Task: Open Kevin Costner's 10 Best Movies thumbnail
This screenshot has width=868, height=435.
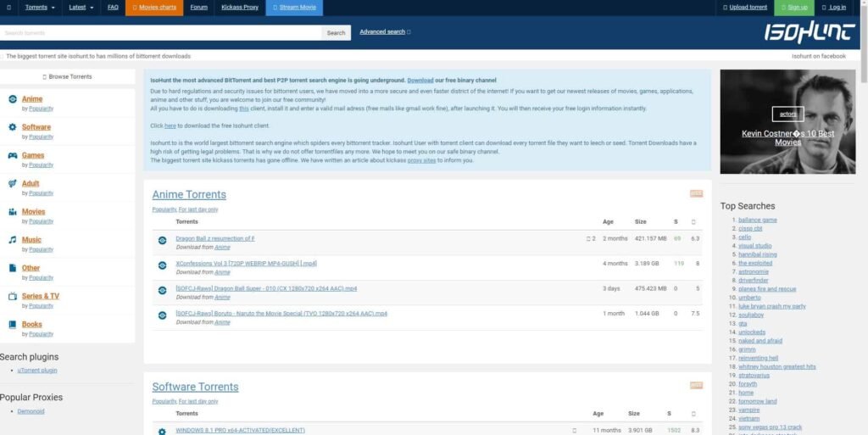Action: 787,122
